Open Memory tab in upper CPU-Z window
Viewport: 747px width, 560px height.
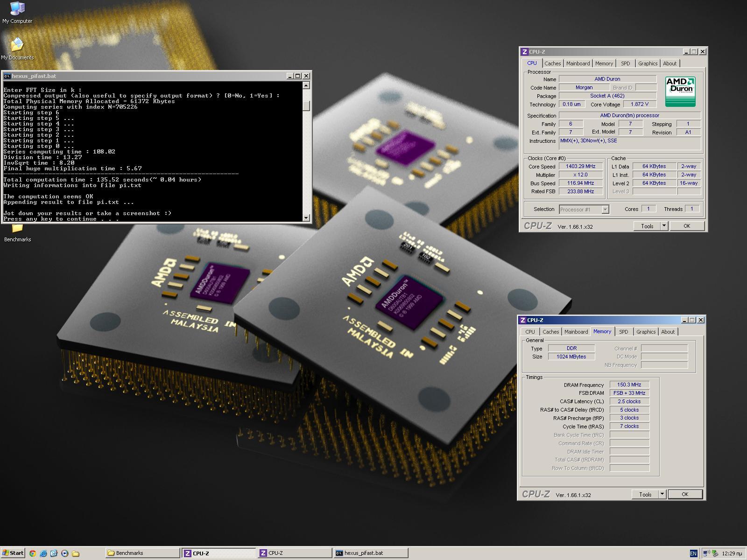(x=604, y=63)
